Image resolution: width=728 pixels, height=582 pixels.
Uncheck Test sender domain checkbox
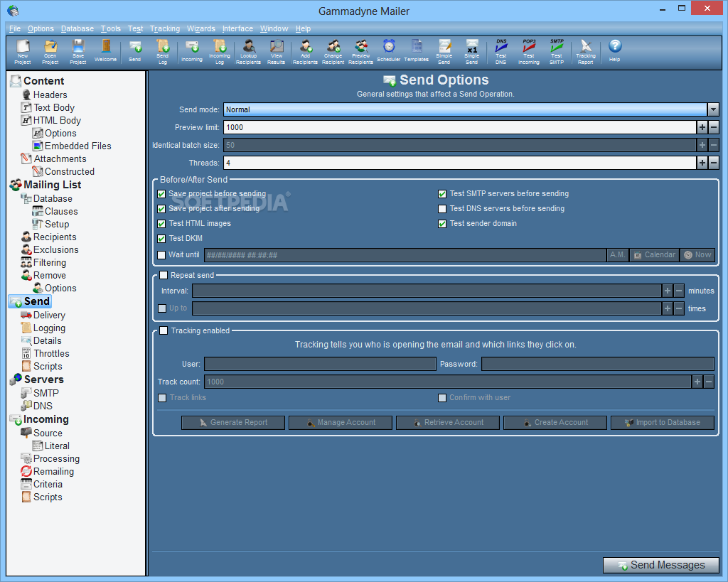[x=442, y=224]
